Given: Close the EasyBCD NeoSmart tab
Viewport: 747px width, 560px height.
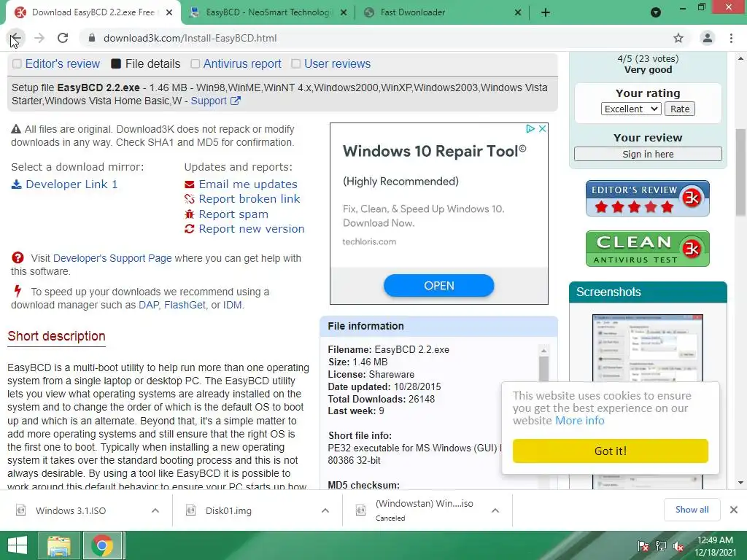Looking at the screenshot, I should [x=344, y=12].
